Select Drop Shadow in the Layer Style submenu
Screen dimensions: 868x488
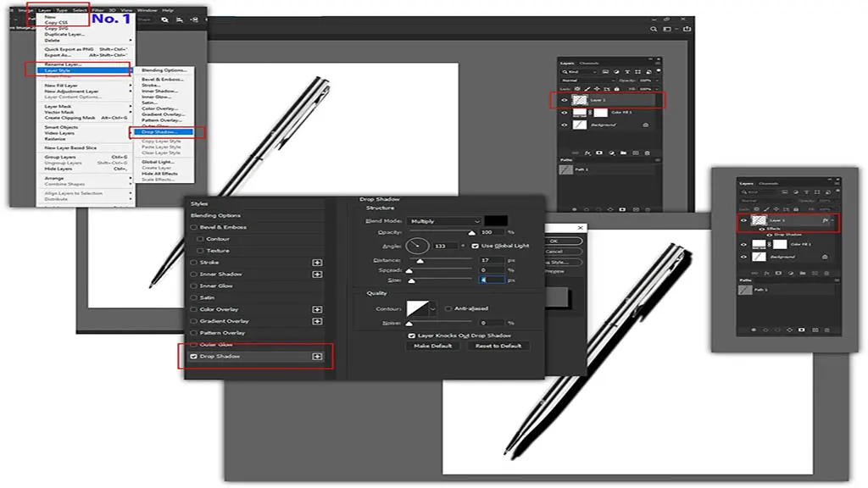coord(162,132)
